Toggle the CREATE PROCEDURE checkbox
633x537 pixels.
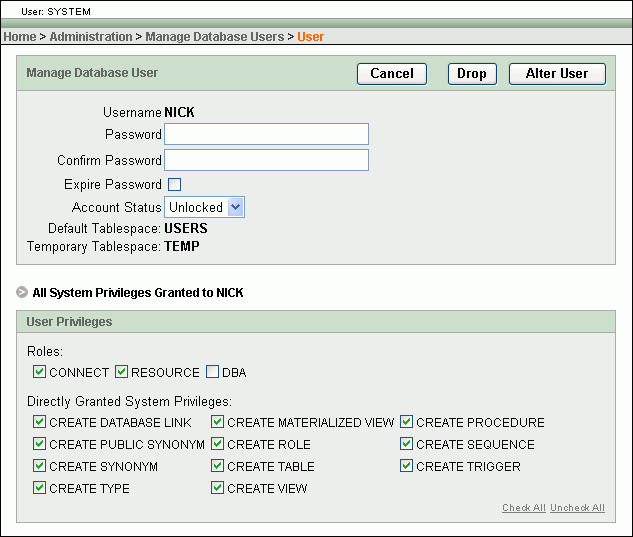point(406,422)
